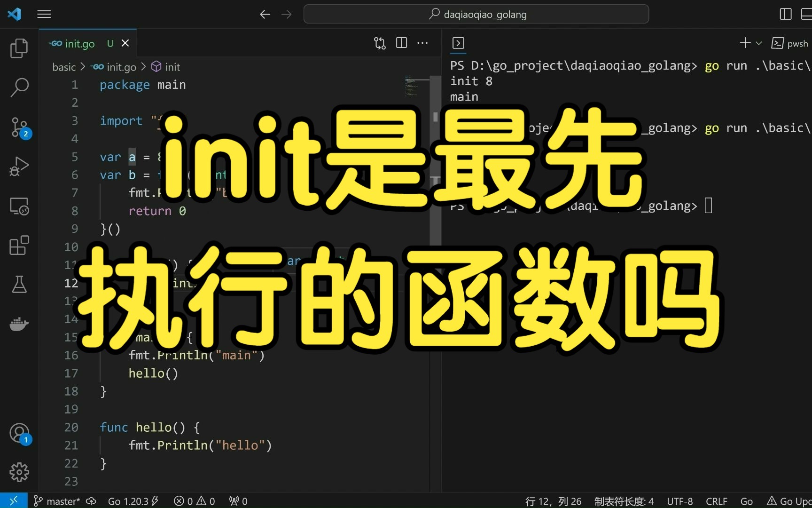812x508 pixels.
Task: Click the return 0 statement
Action: pyautogui.click(x=157, y=211)
